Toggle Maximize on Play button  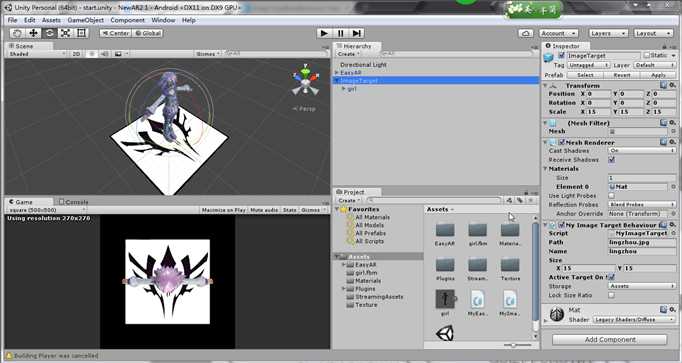(x=223, y=210)
